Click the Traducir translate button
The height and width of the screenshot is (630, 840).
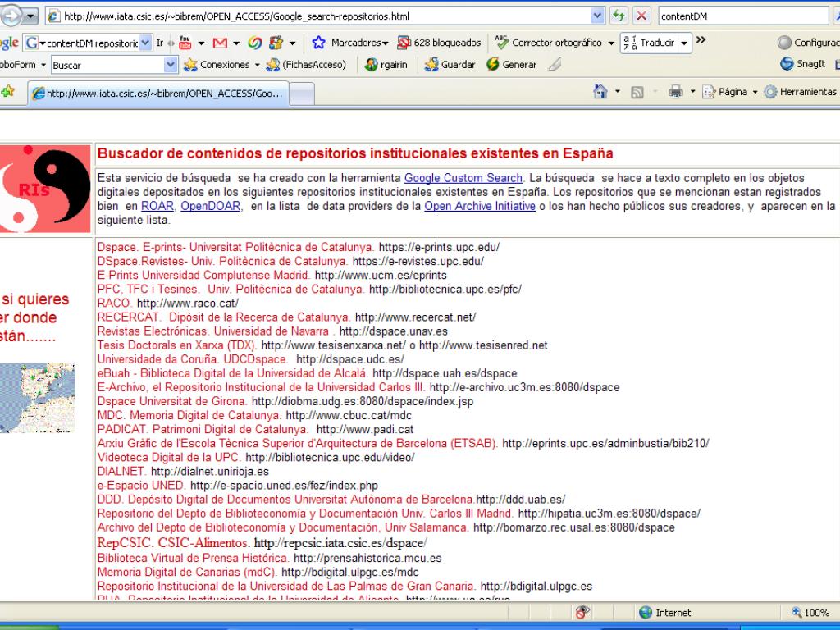pos(650,43)
